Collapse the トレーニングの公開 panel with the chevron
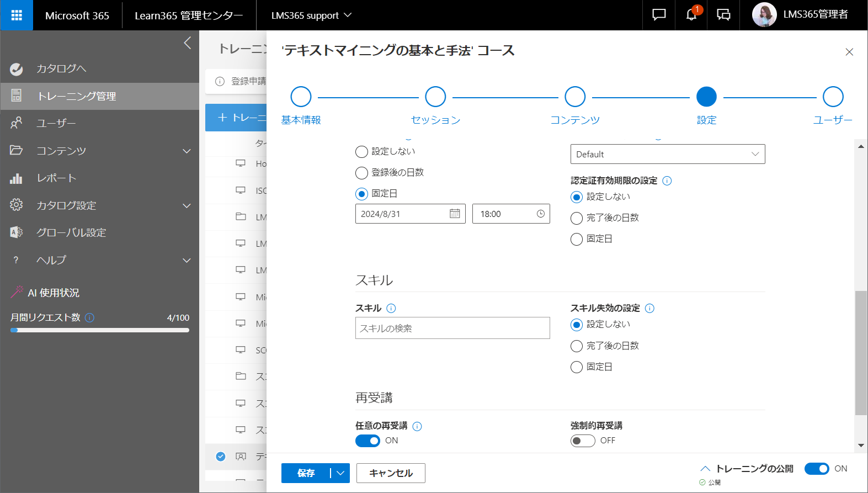868x493 pixels. tap(705, 469)
